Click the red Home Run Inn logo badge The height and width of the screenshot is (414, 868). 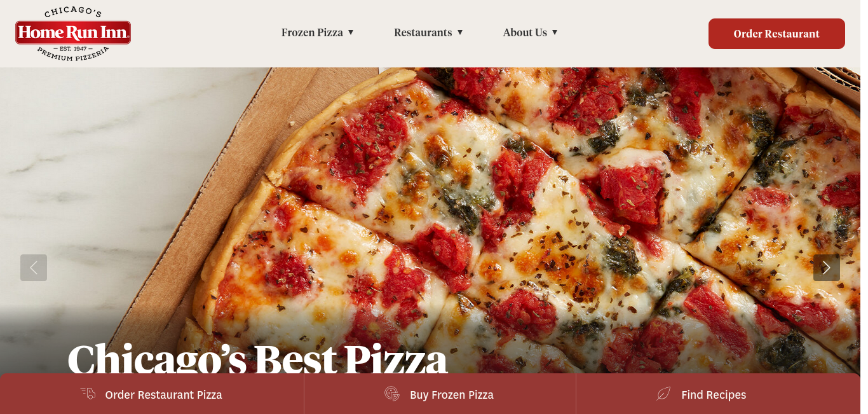73,32
